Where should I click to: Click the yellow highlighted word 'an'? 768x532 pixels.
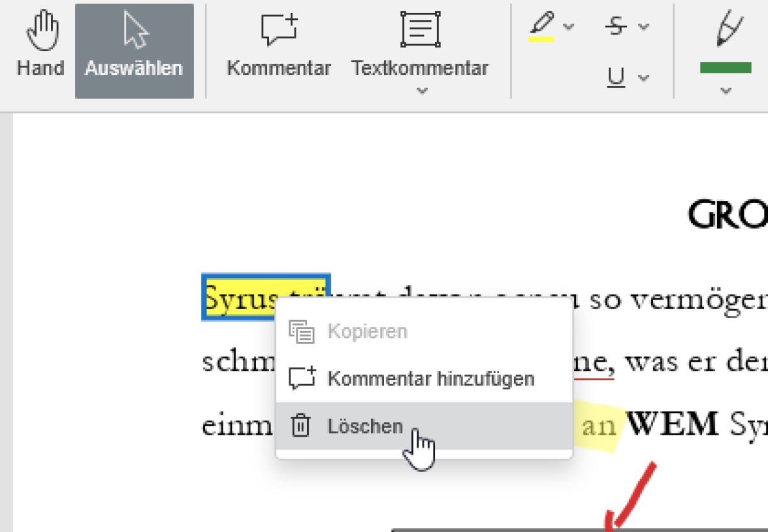[599, 426]
